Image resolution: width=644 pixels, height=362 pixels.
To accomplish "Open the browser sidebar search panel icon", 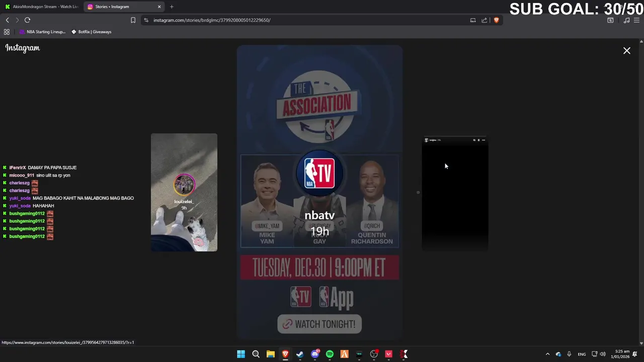I will tap(610, 20).
